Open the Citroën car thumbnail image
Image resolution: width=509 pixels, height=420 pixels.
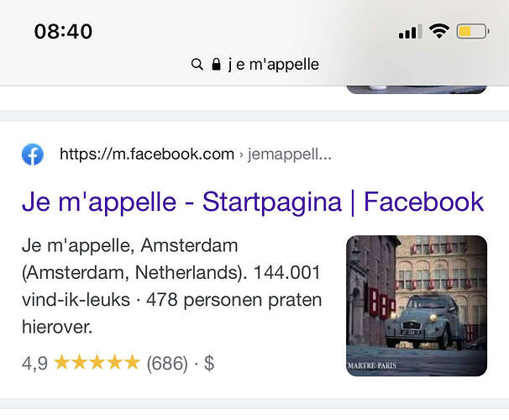417,306
